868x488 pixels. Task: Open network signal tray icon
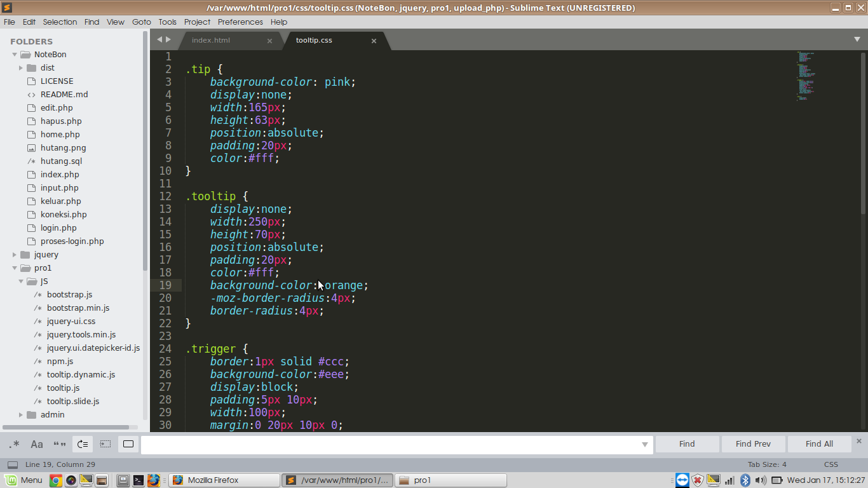[x=730, y=480]
